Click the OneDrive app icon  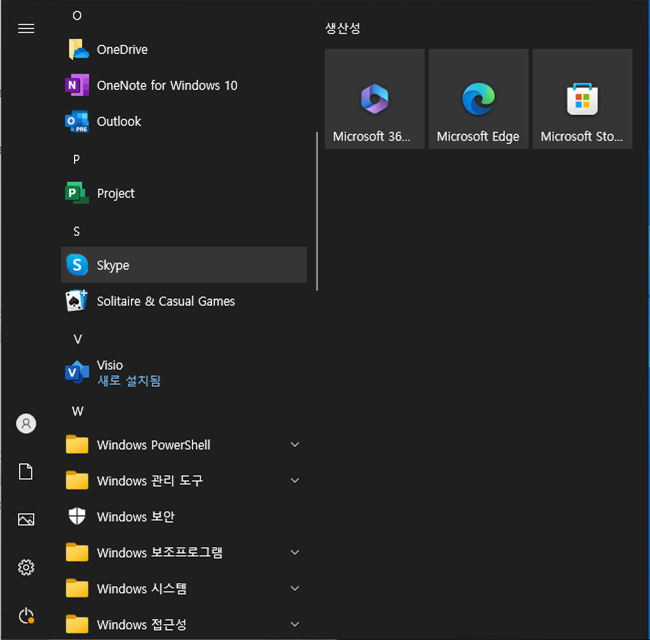coord(78,49)
